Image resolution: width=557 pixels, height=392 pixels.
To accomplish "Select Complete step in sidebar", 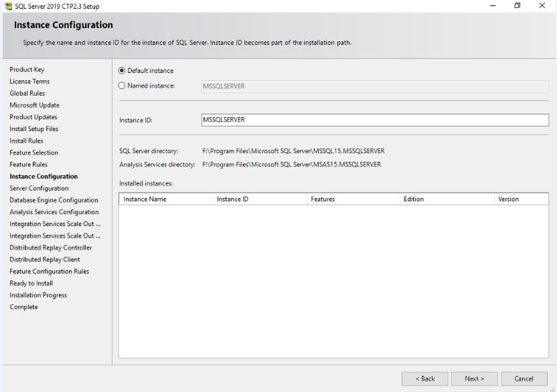I will point(23,307).
